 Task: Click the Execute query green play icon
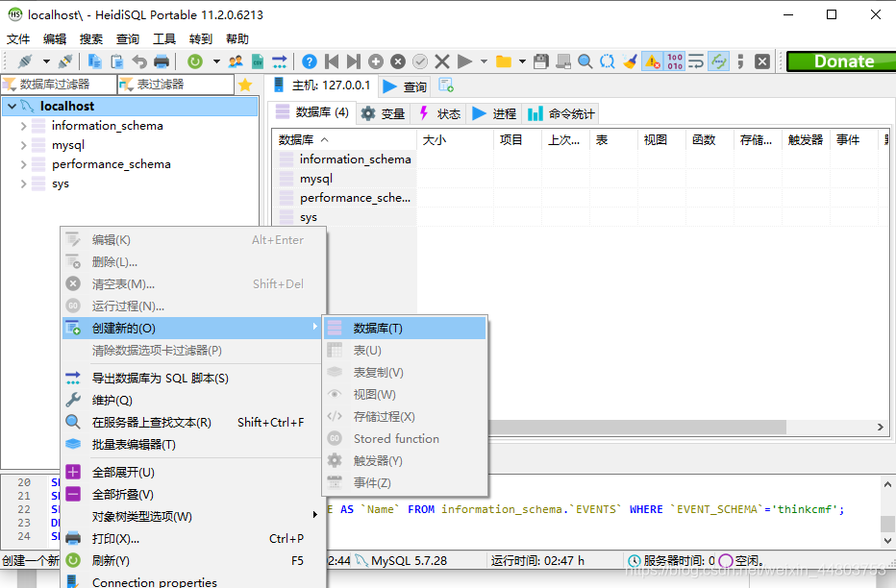[463, 61]
